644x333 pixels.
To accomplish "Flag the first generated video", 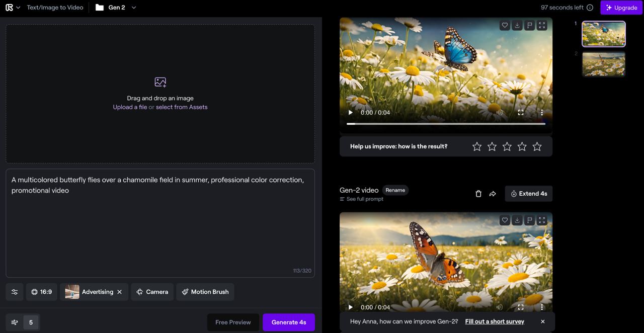I will (x=529, y=25).
